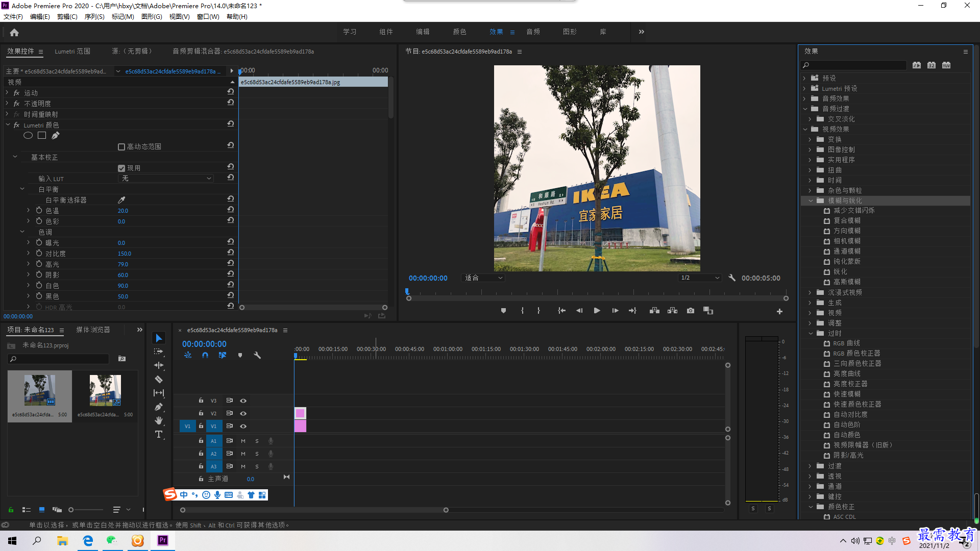980x551 pixels.
Task: Solo audio track A2
Action: (x=257, y=454)
